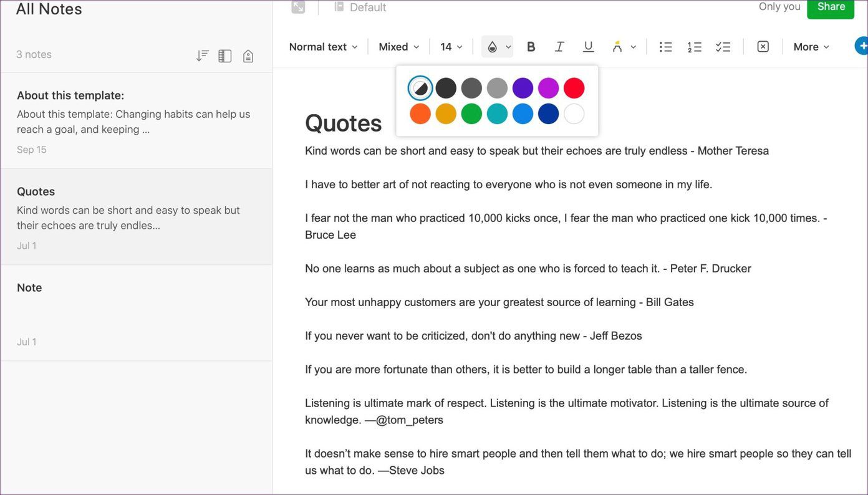The image size is (868, 495).
Task: Click the Jeff Bezos quote line
Action: pos(473,336)
